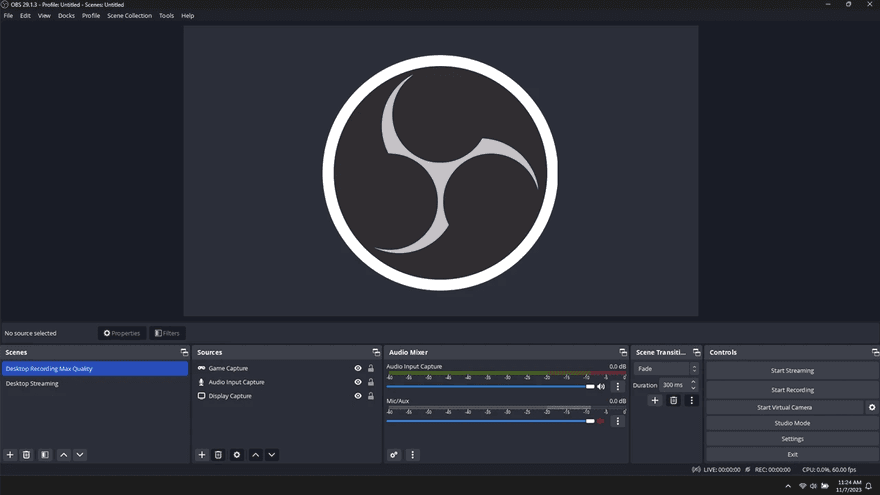Screen dimensions: 880x495
Task: Configure virtual camera gear icon
Action: click(871, 407)
